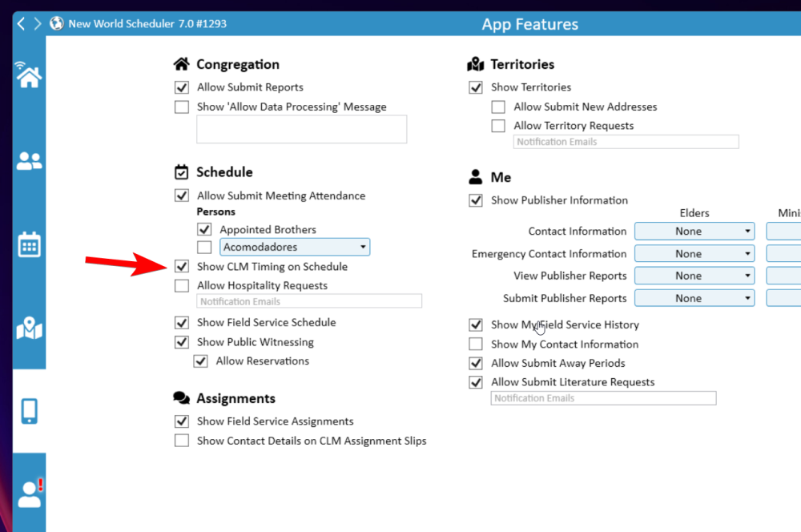Select the mobile App sidebar icon
This screenshot has height=532, width=801.
coord(30,411)
